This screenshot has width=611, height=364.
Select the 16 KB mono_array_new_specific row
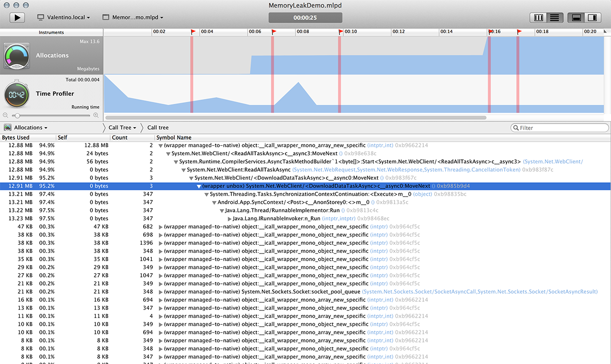305,300
